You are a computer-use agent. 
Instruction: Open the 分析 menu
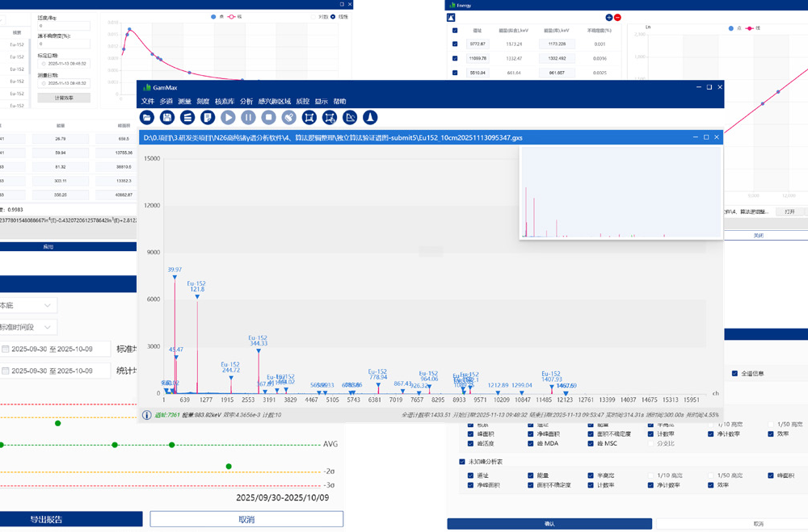tap(246, 102)
